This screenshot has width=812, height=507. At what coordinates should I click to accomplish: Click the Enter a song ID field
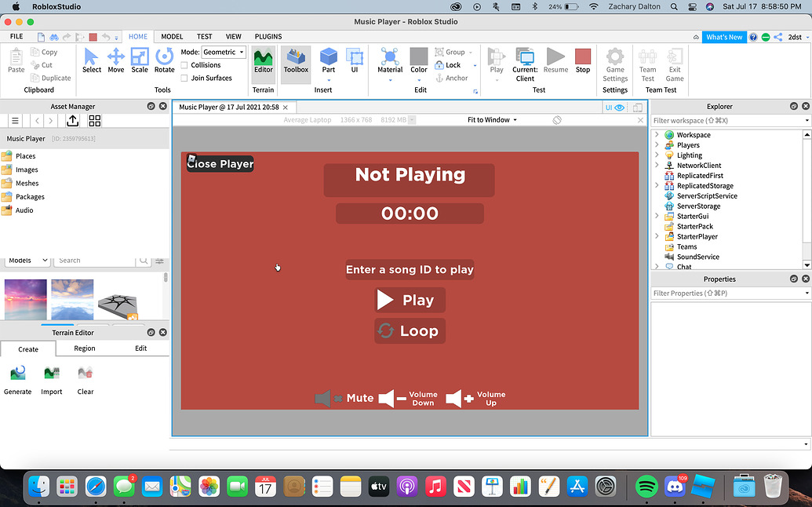pos(410,269)
